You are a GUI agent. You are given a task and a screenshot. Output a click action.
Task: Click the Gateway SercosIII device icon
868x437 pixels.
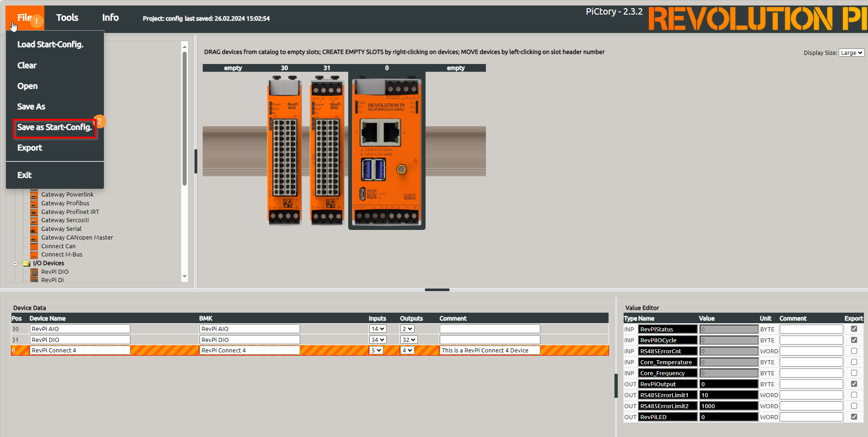tap(34, 220)
